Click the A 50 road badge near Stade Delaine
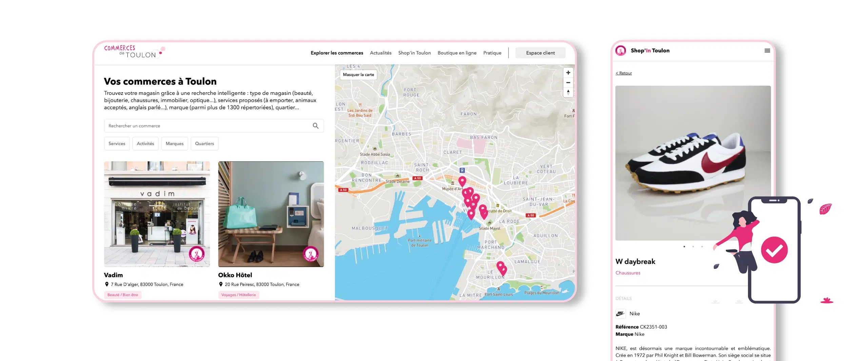The image size is (868, 361). point(417,178)
